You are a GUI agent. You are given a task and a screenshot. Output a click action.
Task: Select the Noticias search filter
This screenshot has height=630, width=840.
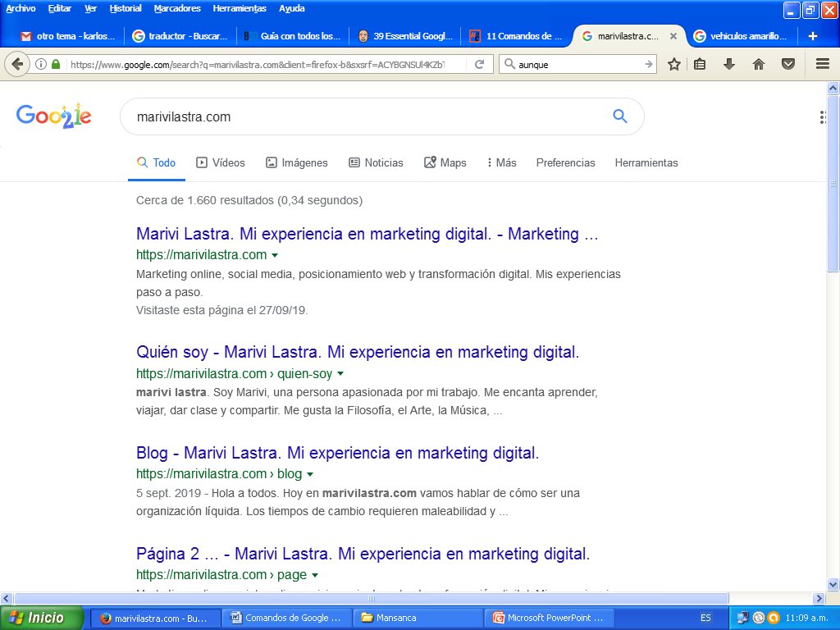coord(376,163)
